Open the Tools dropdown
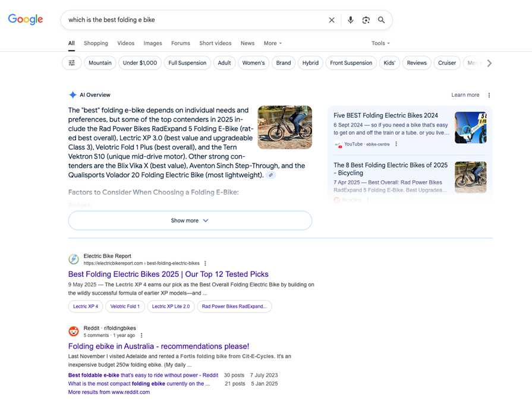 point(380,43)
